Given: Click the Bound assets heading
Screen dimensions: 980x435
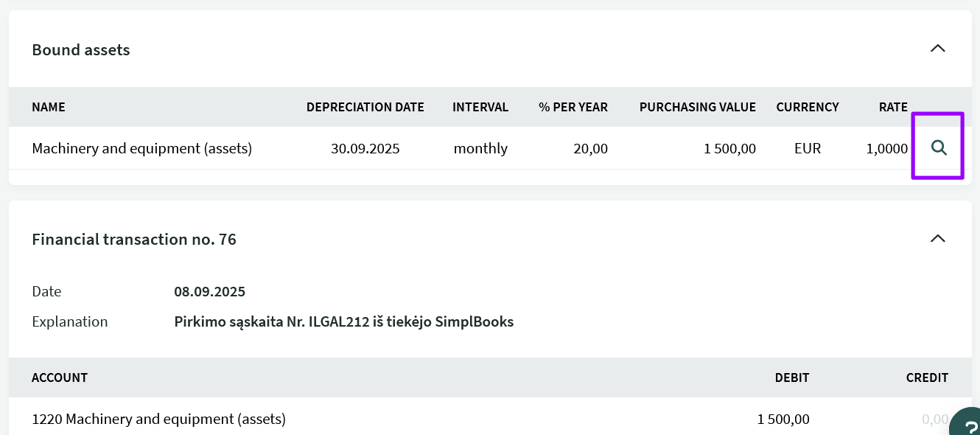Looking at the screenshot, I should pos(81,50).
